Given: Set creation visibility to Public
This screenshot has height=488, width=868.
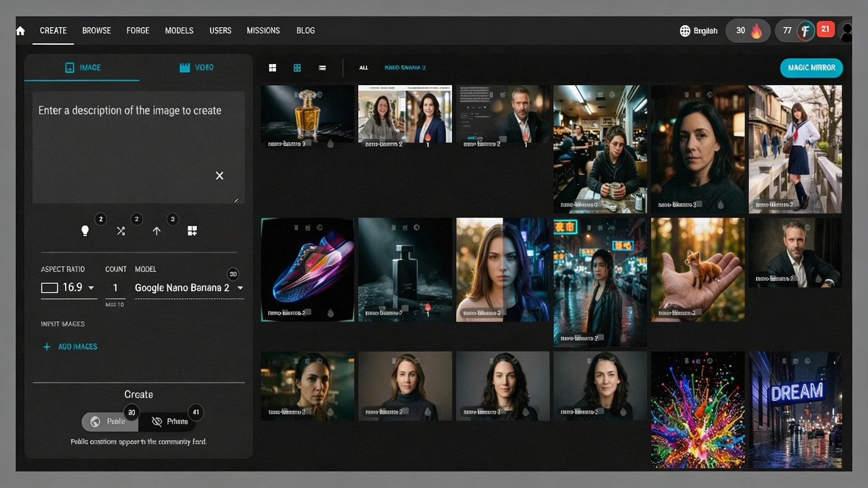Looking at the screenshot, I should point(109,421).
